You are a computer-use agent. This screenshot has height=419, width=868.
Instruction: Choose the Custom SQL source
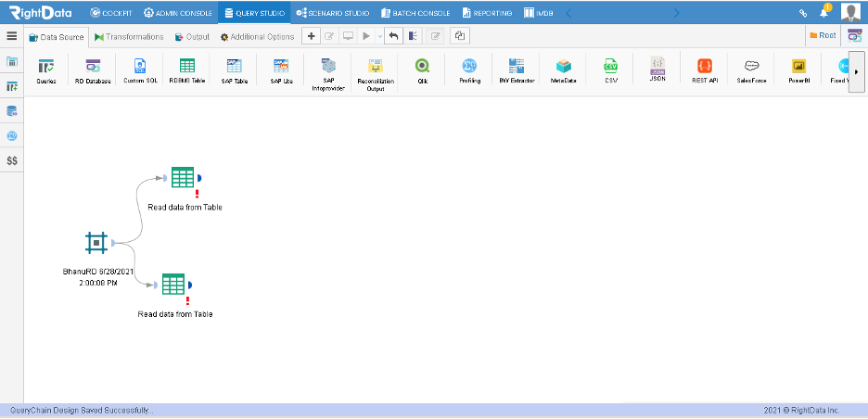click(139, 70)
